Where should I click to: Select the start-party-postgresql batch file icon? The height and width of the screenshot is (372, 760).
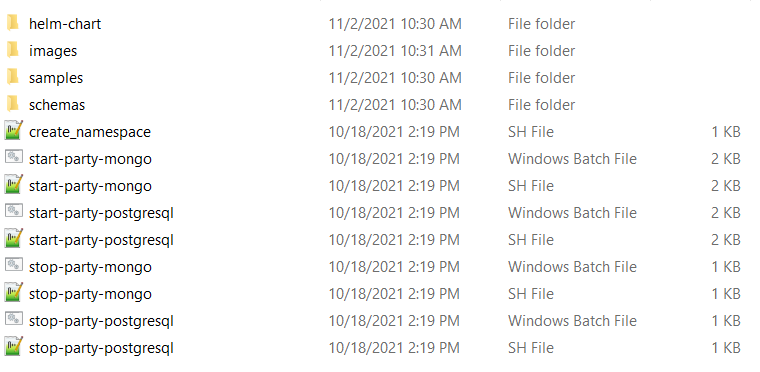pos(14,211)
